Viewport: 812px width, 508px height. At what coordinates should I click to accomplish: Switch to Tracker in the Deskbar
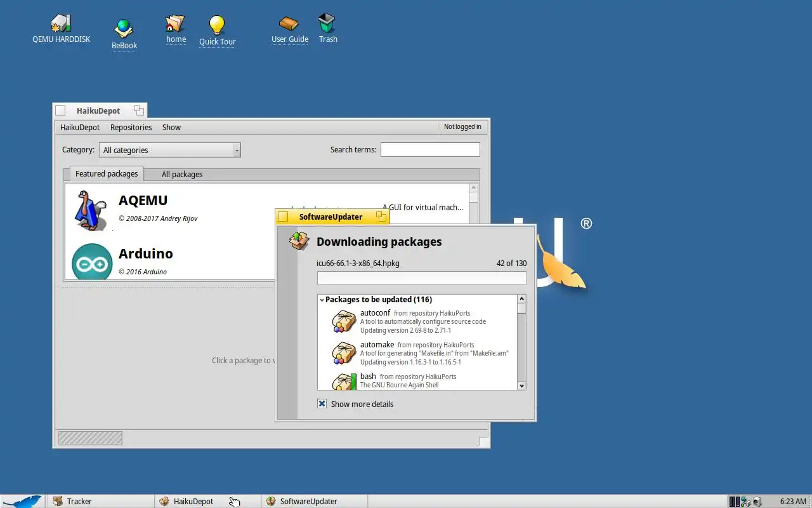coord(100,501)
